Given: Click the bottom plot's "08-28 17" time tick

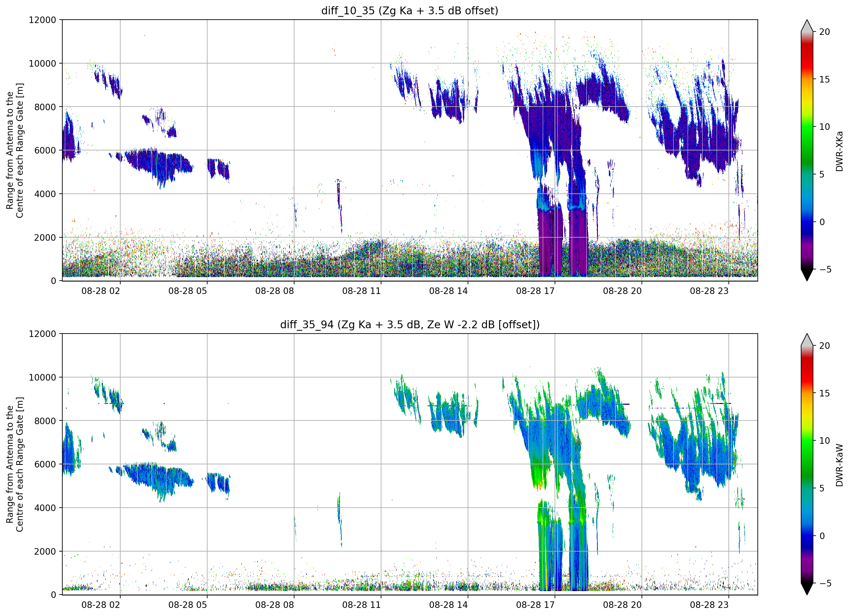Looking at the screenshot, I should pos(535,605).
